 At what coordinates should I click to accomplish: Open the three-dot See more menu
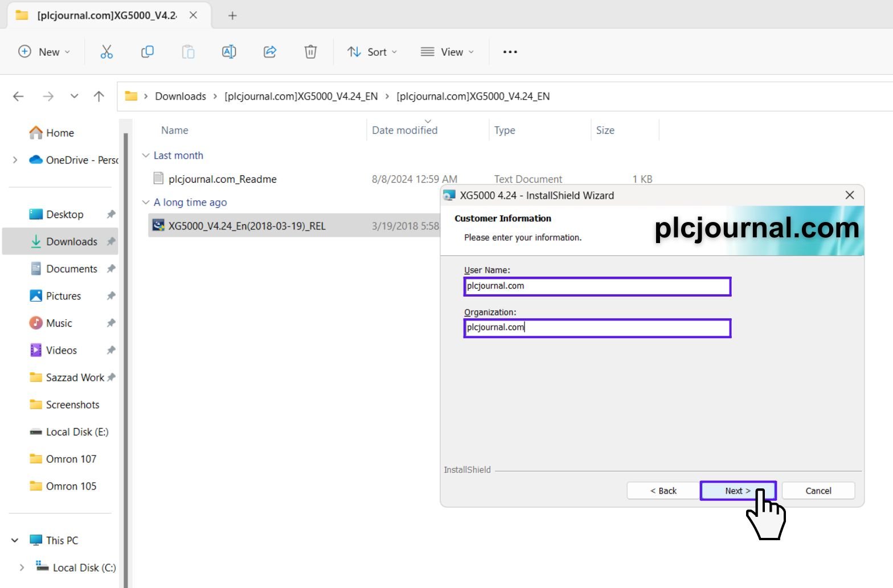510,52
